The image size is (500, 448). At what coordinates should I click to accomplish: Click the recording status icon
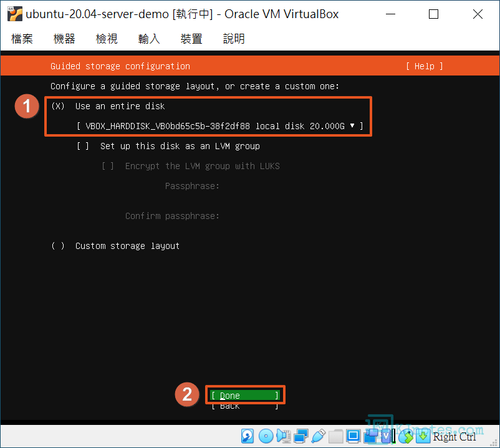[x=370, y=436]
